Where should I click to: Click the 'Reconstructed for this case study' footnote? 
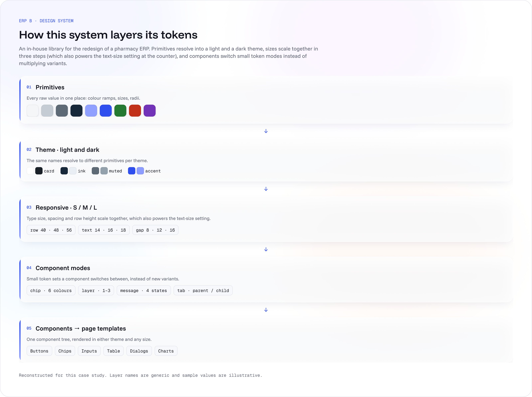[x=140, y=375]
